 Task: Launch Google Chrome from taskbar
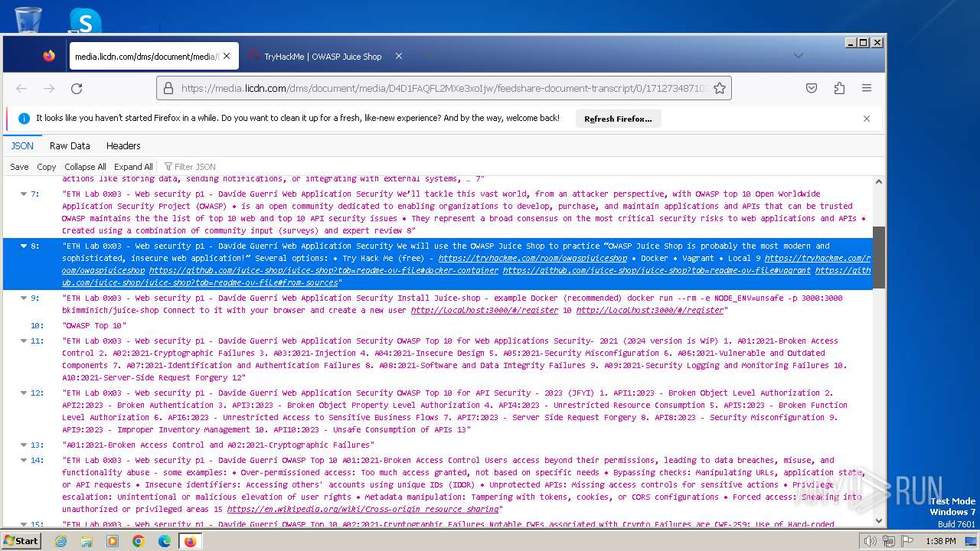139,541
